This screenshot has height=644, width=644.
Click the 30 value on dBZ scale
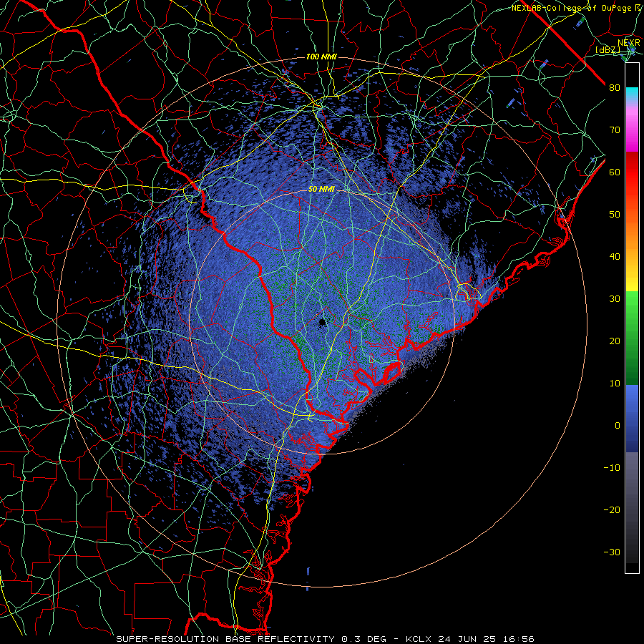[615, 299]
